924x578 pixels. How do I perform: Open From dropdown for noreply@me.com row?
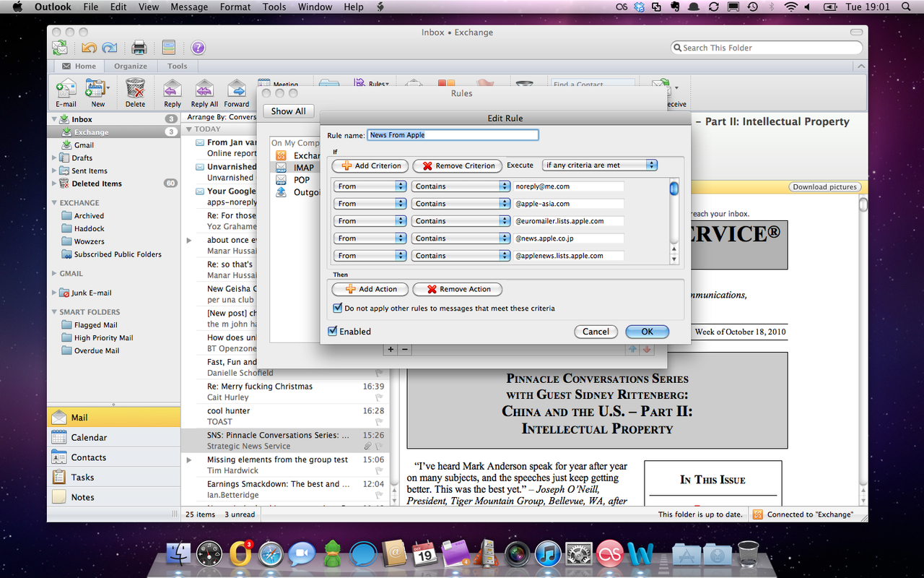point(370,186)
